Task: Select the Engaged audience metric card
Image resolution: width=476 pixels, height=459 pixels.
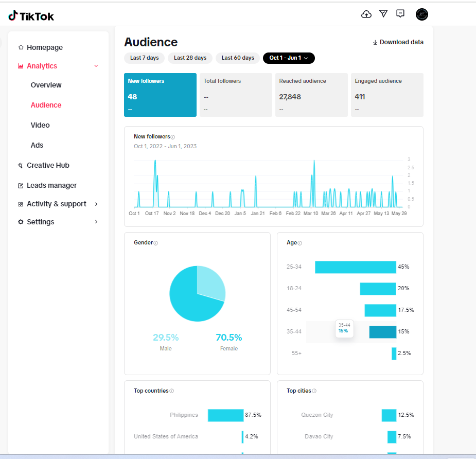Action: pos(387,95)
